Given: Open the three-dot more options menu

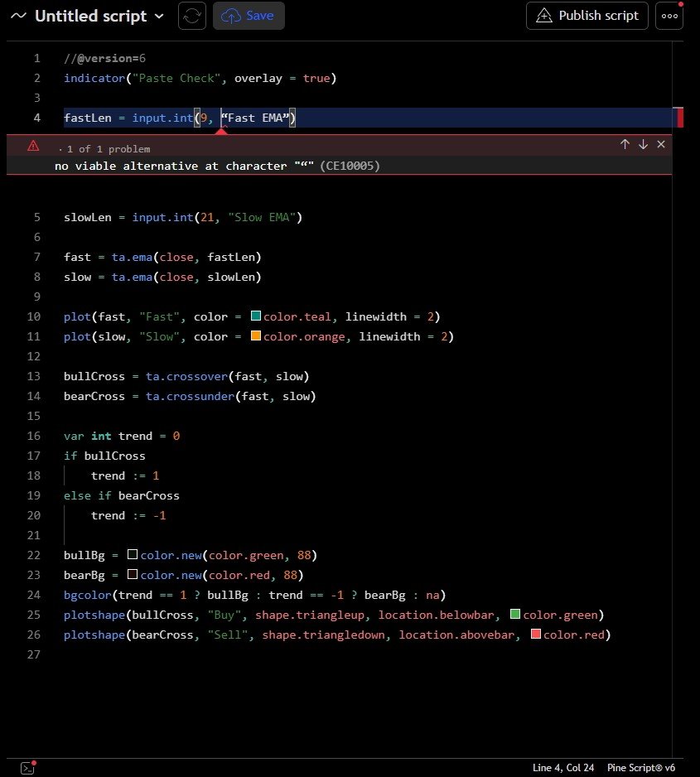Looking at the screenshot, I should pos(669,16).
